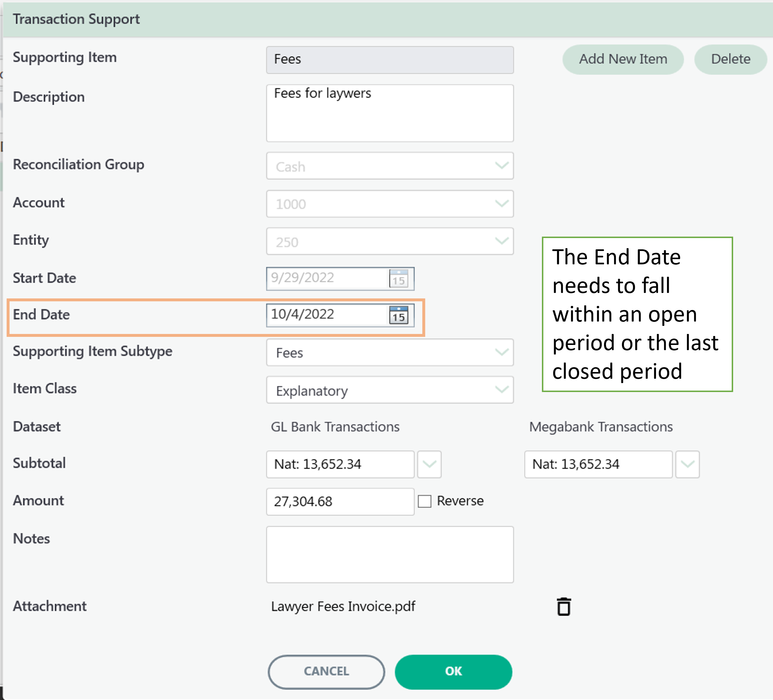Click the CANCEL button
The height and width of the screenshot is (700, 773).
pos(326,672)
